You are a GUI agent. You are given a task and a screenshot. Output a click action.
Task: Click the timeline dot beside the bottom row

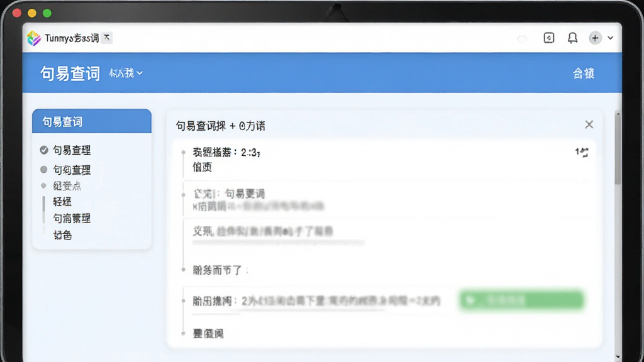point(183,333)
